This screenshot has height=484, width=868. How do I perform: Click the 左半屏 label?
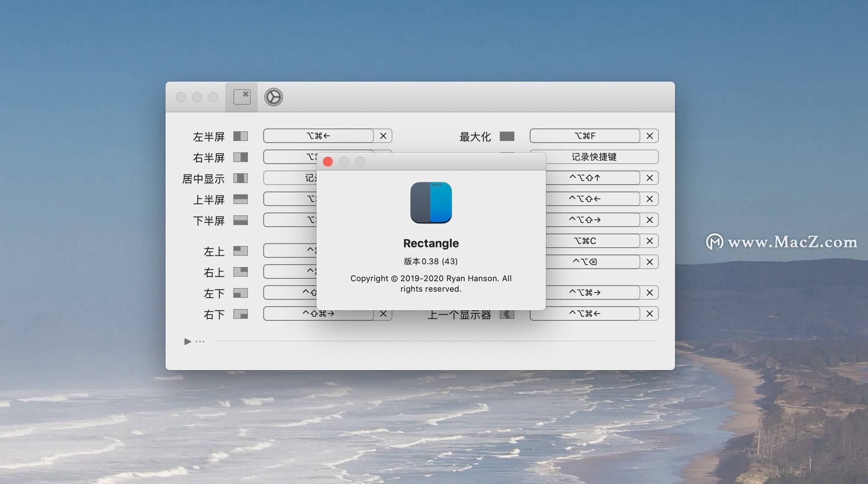209,137
